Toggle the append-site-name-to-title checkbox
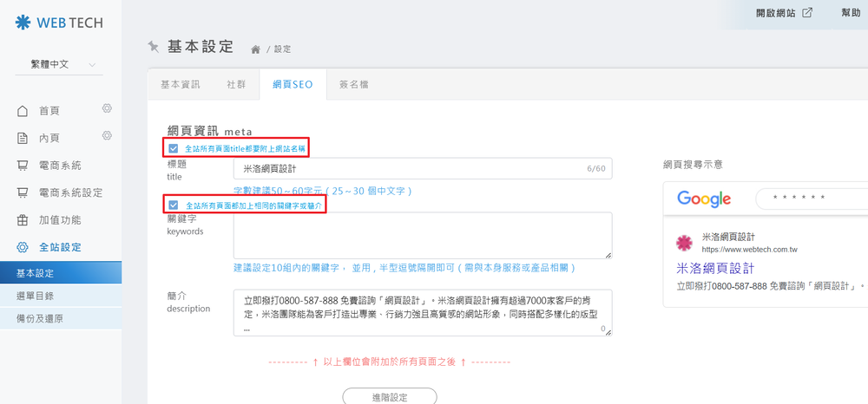The height and width of the screenshot is (404, 868). [174, 149]
